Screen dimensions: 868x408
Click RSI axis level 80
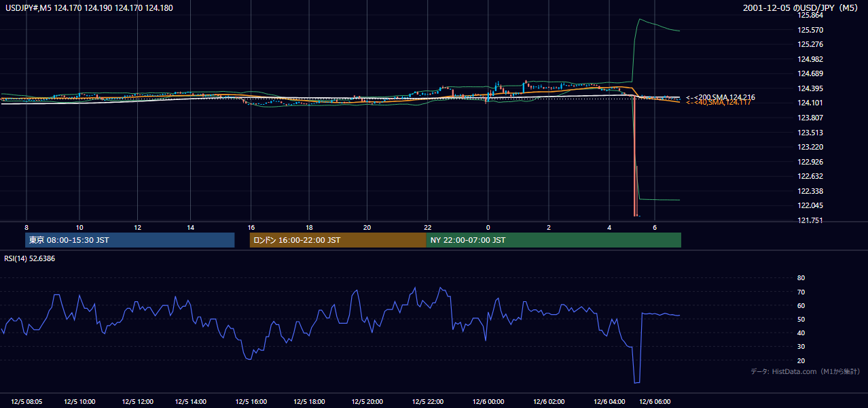801,278
